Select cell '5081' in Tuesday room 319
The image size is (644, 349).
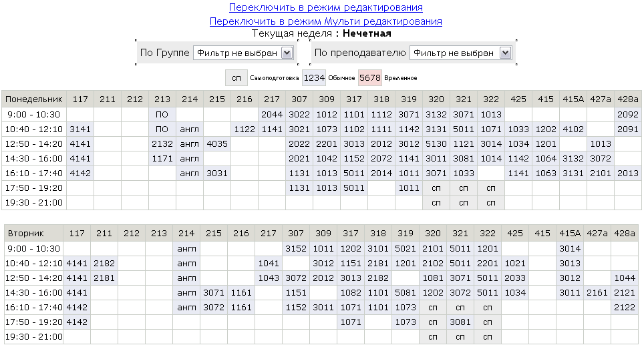(x=406, y=293)
